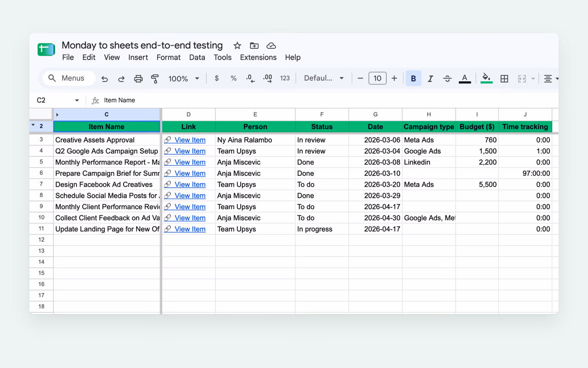Click the move to folder icon
The image size is (588, 368).
coord(254,46)
